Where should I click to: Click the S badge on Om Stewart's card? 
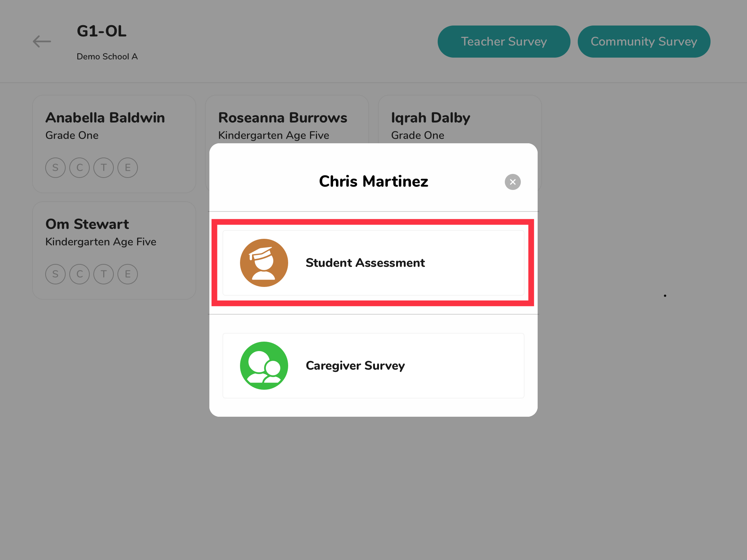point(55,274)
